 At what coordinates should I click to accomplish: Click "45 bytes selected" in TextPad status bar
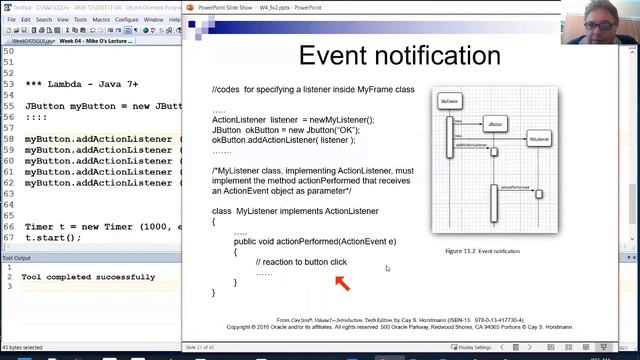tap(22, 347)
